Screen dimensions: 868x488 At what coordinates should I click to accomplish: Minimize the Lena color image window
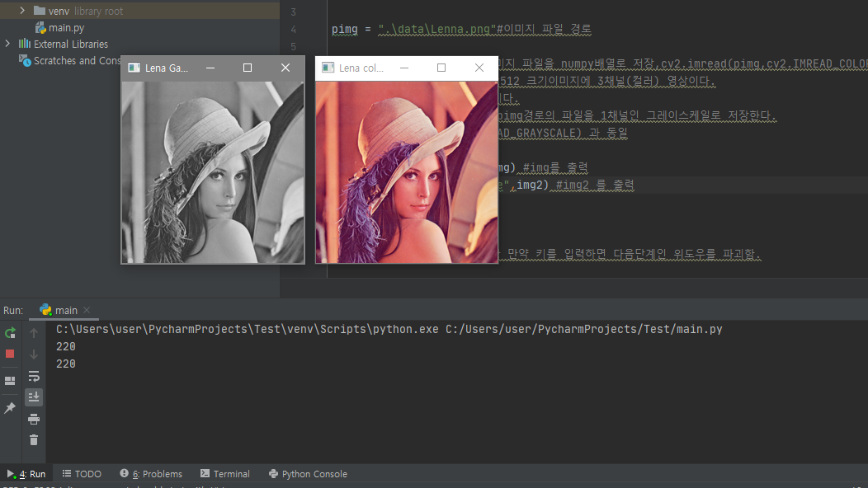pos(404,68)
